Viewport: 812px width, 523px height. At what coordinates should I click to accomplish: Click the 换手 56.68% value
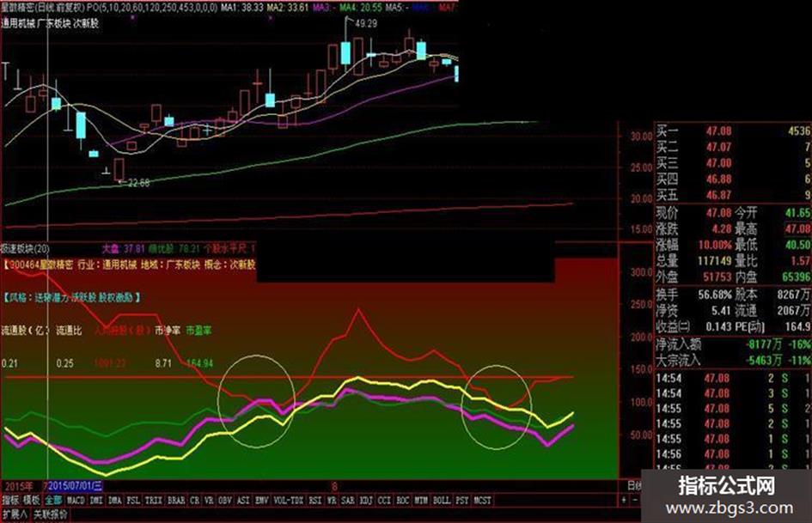pos(715,295)
